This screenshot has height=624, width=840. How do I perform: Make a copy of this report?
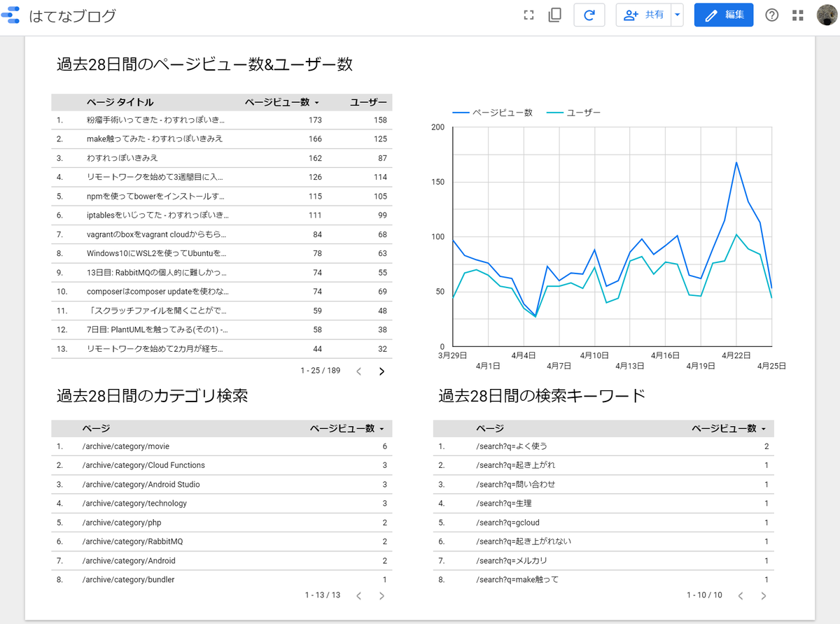555,15
